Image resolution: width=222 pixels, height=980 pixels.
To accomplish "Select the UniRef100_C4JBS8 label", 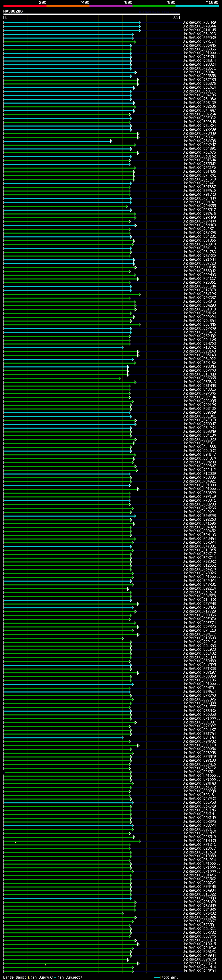I will pos(199,447).
